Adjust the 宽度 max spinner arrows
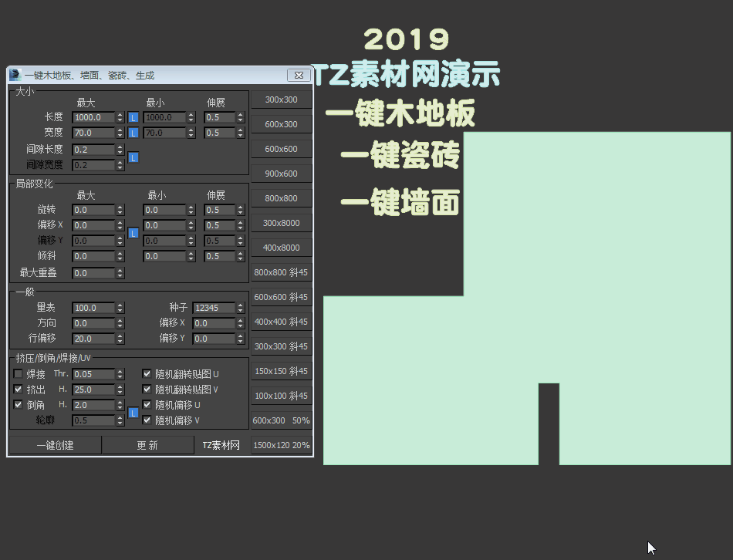Screen dimensions: 733x560 pyautogui.click(x=120, y=133)
